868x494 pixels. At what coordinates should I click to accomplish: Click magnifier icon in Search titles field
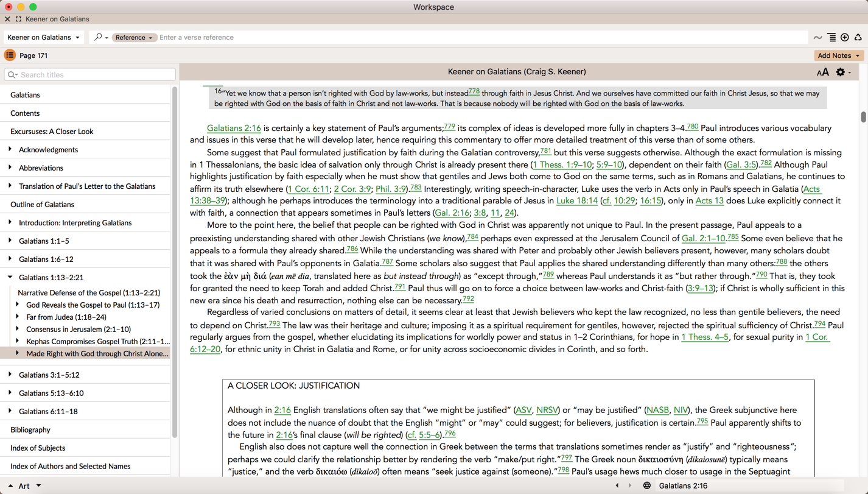pyautogui.click(x=13, y=75)
